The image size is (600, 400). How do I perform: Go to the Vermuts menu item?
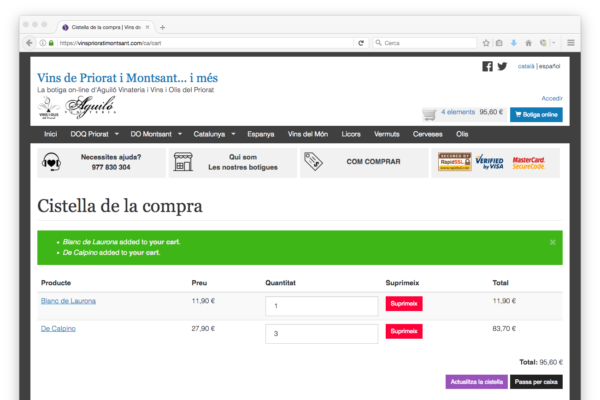pyautogui.click(x=385, y=133)
